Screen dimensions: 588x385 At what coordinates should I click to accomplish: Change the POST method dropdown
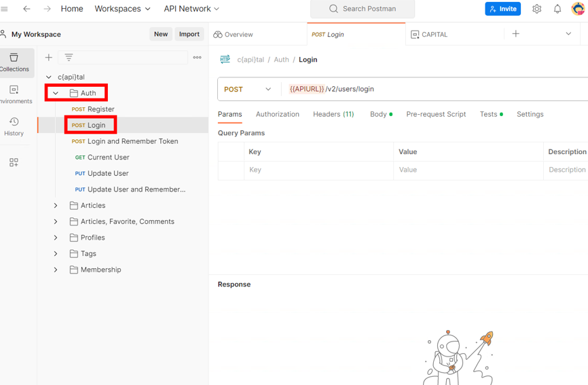tap(248, 89)
